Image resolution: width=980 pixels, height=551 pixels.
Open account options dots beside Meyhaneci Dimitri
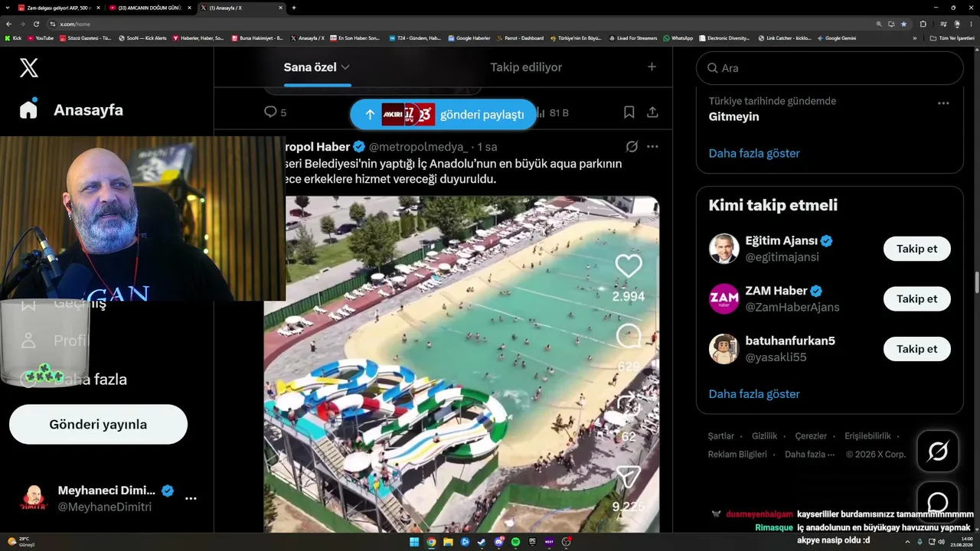tap(191, 498)
